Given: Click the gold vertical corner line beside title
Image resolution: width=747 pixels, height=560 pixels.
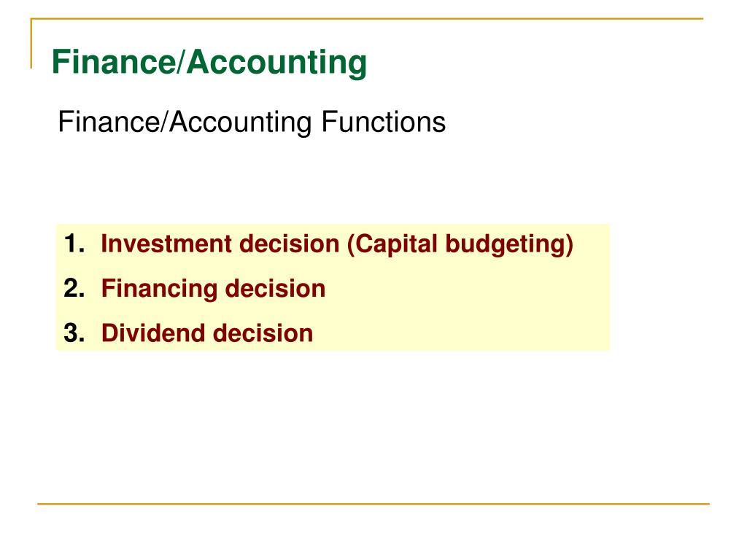Looking at the screenshot, I should (x=31, y=43).
